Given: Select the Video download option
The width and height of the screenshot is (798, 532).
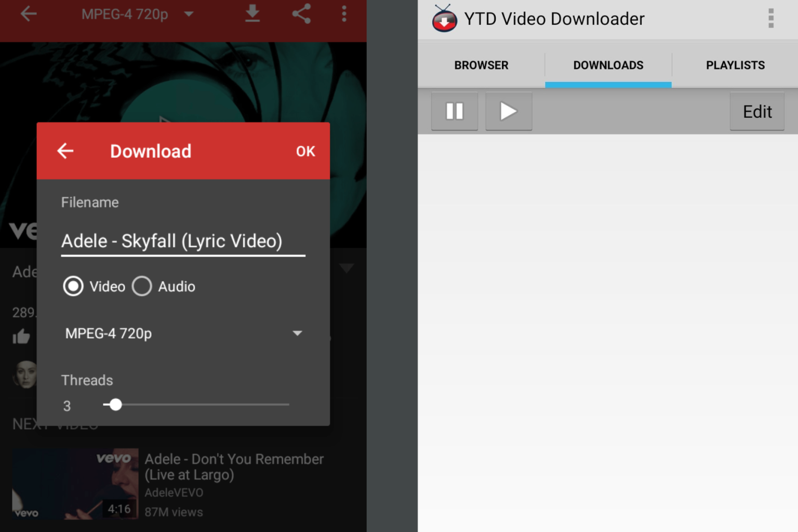Looking at the screenshot, I should click(x=74, y=286).
